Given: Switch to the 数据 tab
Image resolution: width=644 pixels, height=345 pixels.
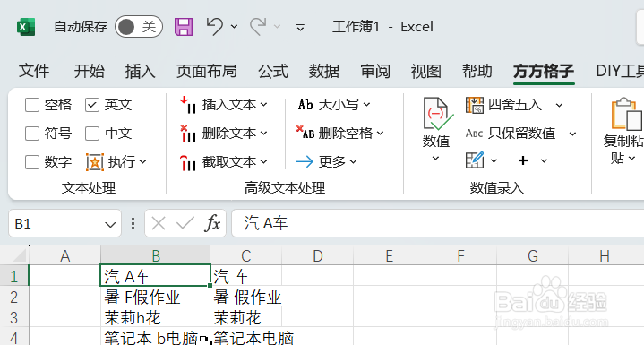Looking at the screenshot, I should tap(324, 71).
